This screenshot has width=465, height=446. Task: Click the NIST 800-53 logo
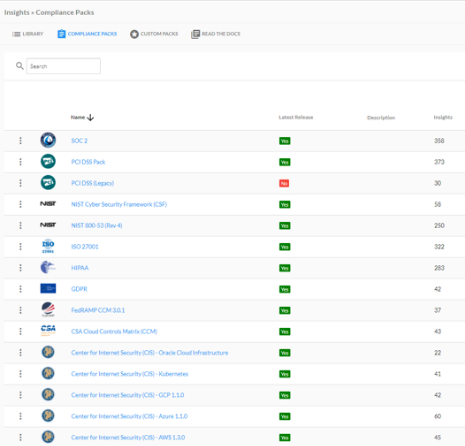click(x=48, y=225)
